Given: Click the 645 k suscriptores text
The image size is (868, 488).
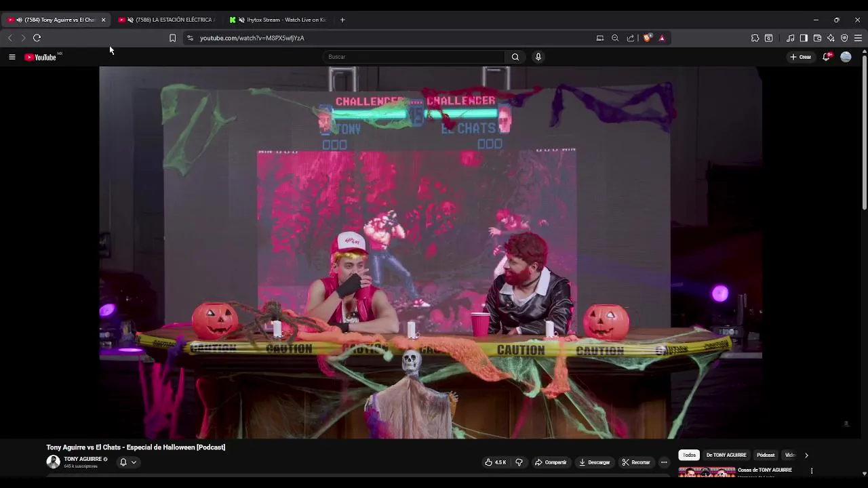Looking at the screenshot, I should [81, 466].
